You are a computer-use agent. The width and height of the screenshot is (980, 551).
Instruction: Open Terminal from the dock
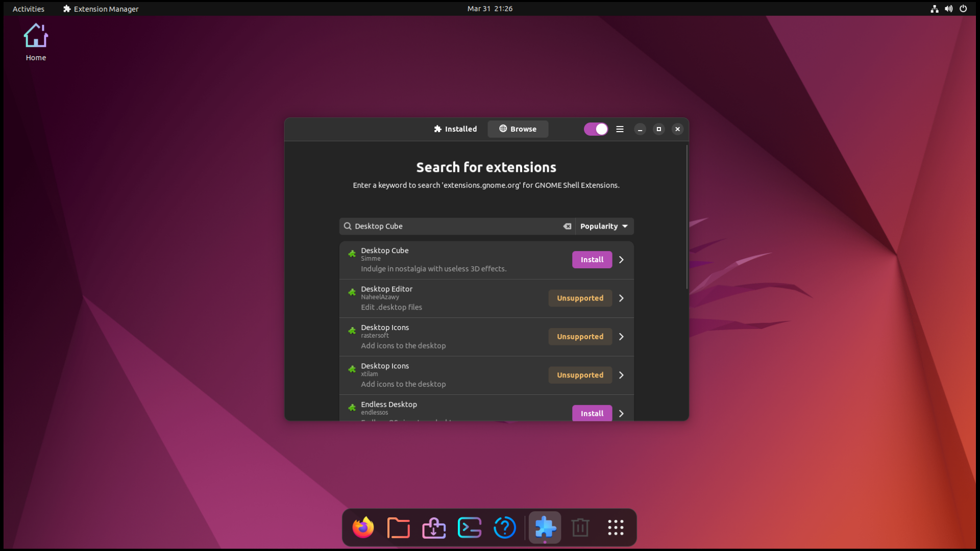click(x=470, y=528)
